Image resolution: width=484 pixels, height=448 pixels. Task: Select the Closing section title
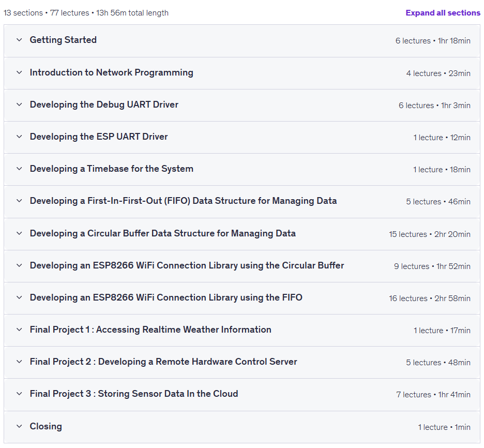46,426
